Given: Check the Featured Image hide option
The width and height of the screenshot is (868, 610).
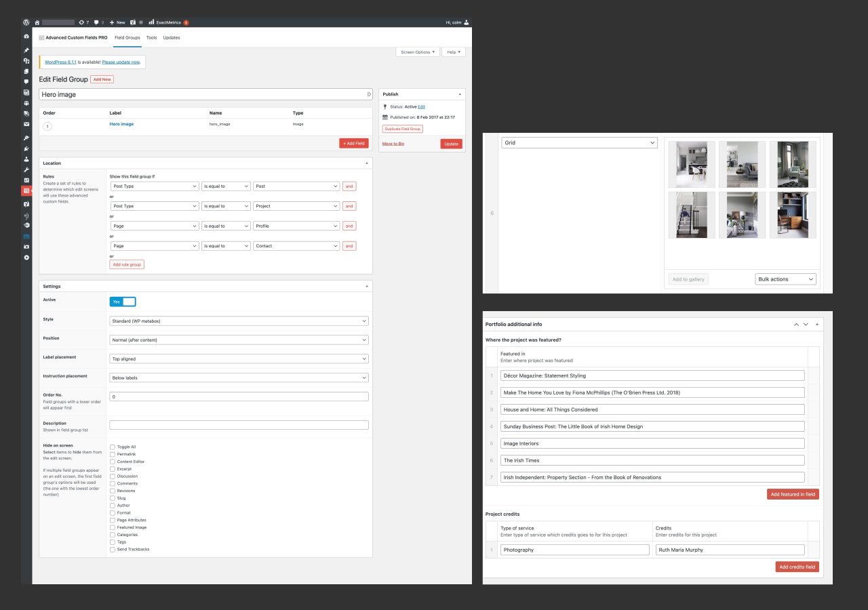Looking at the screenshot, I should pyautogui.click(x=113, y=527).
